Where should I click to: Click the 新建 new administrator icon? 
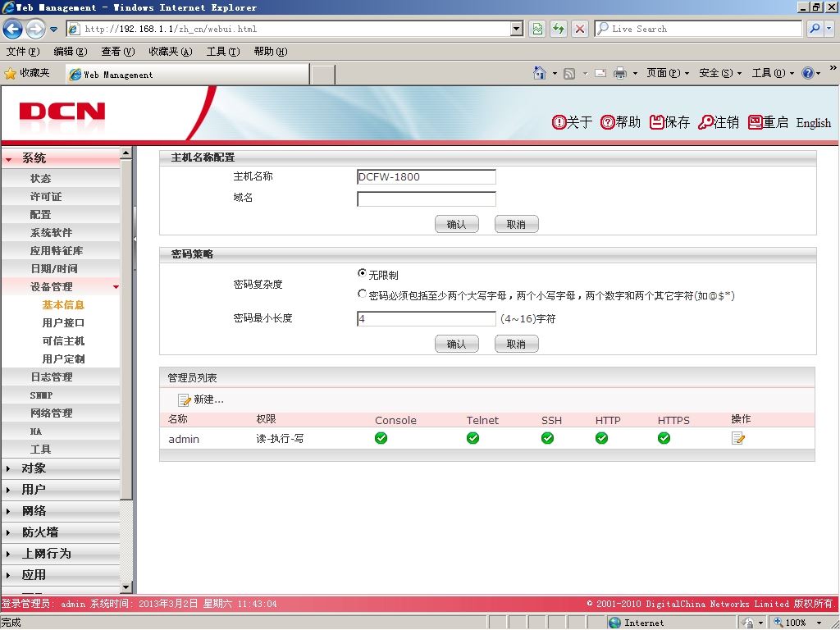(185, 399)
